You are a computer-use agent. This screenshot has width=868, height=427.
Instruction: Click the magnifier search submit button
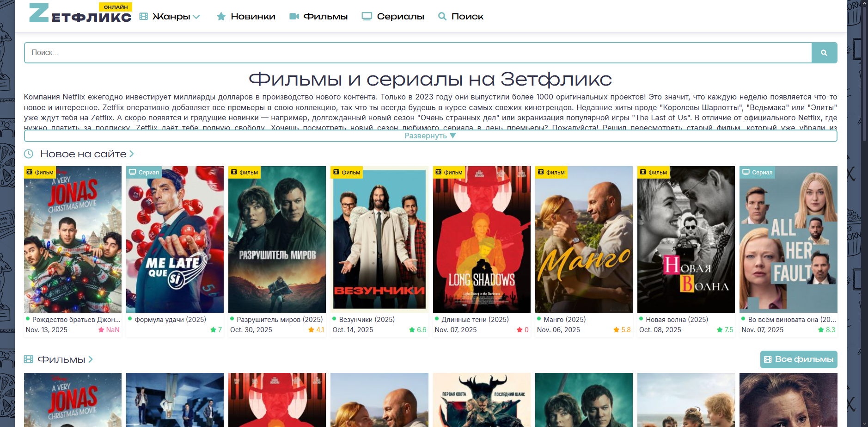824,53
